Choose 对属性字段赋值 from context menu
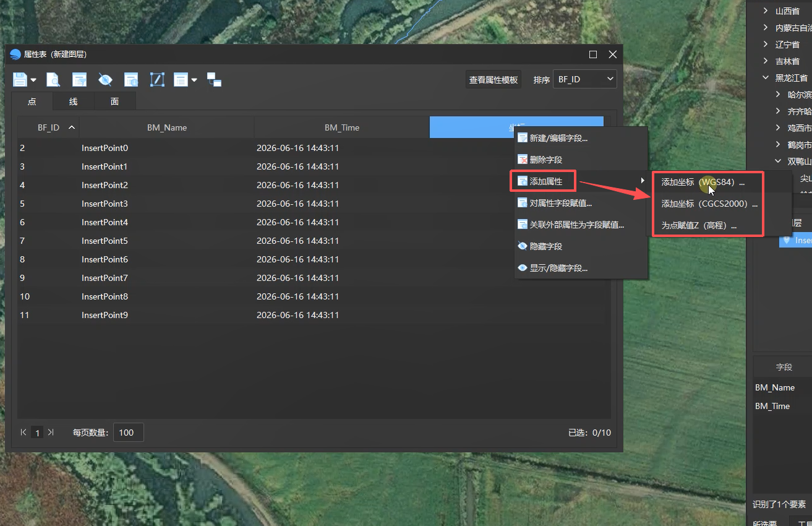 581,203
